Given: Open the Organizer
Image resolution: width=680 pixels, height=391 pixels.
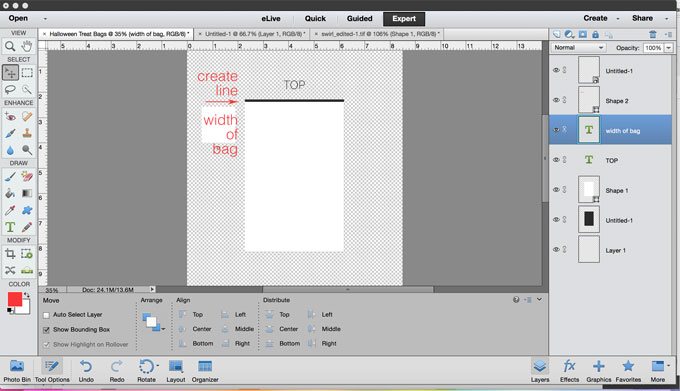Looking at the screenshot, I should point(205,371).
